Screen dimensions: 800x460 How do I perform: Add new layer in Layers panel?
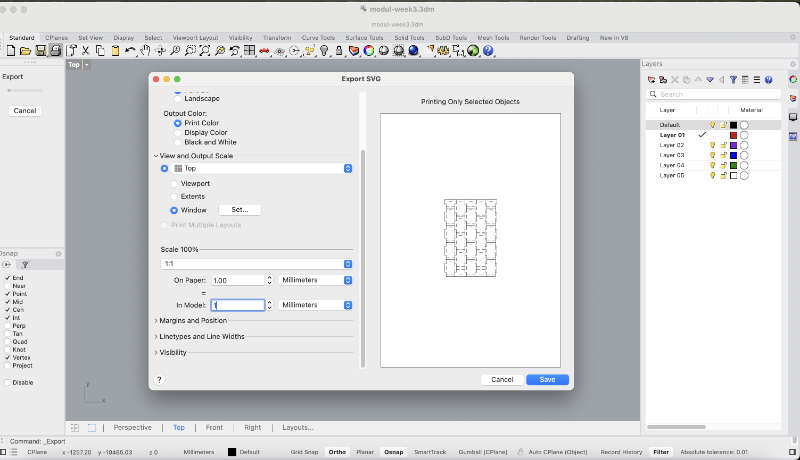coord(651,79)
